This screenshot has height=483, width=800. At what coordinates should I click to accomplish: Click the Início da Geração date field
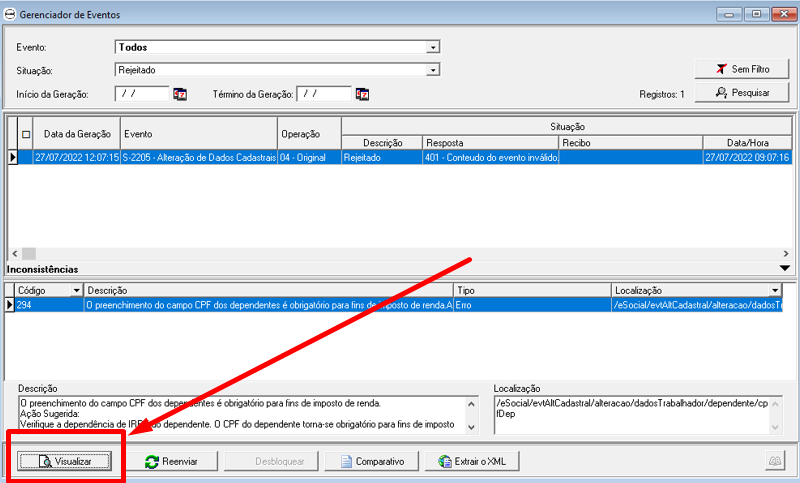(142, 94)
